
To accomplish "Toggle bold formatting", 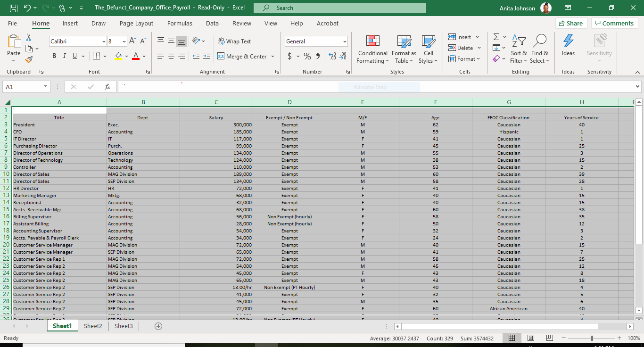I will [x=54, y=56].
